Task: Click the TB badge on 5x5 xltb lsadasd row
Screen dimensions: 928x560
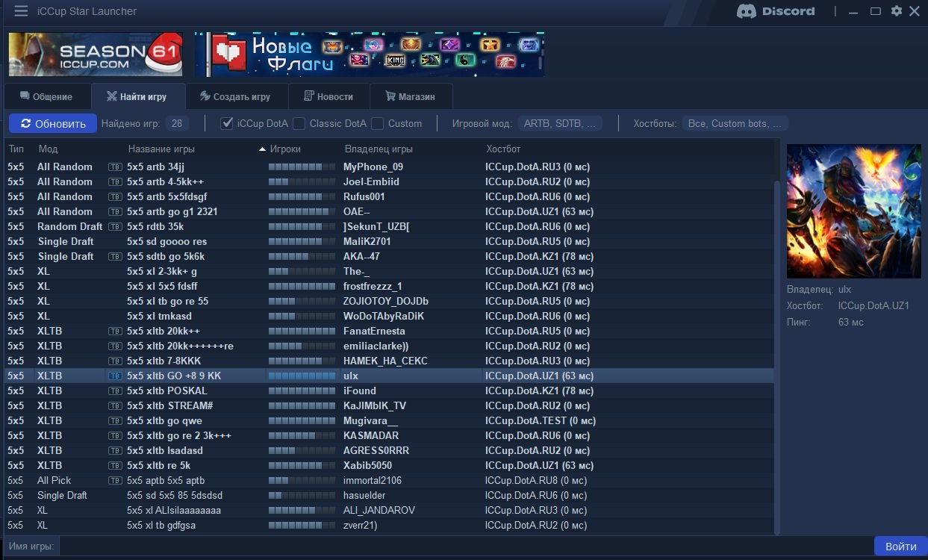Action: [115, 450]
